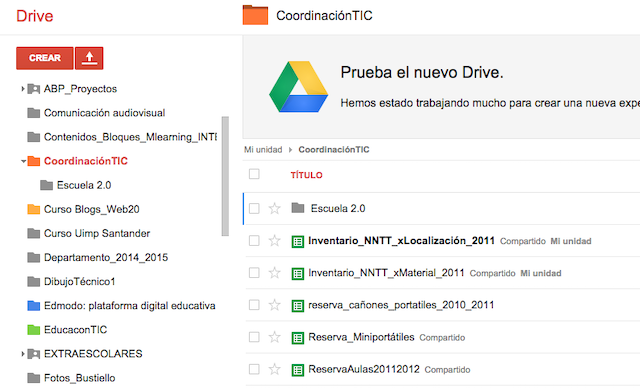Check the Inventario_NNTT_xLocalización_2011 checkbox
640x388 pixels.
pos(254,241)
